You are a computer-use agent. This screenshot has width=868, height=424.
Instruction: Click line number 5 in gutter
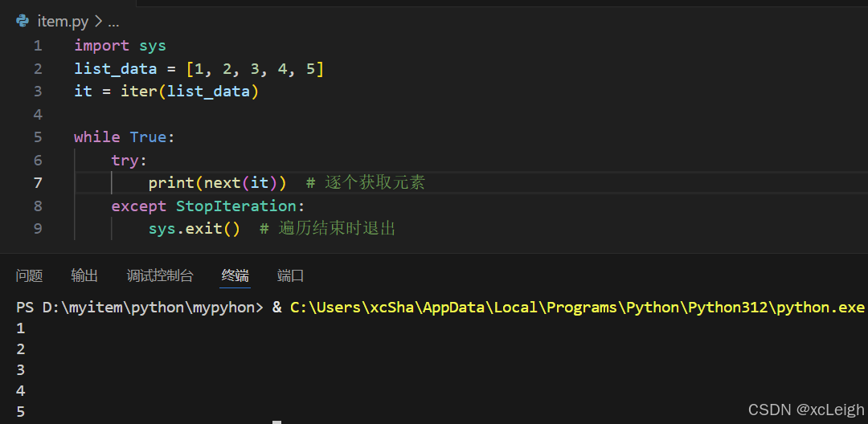coord(38,137)
